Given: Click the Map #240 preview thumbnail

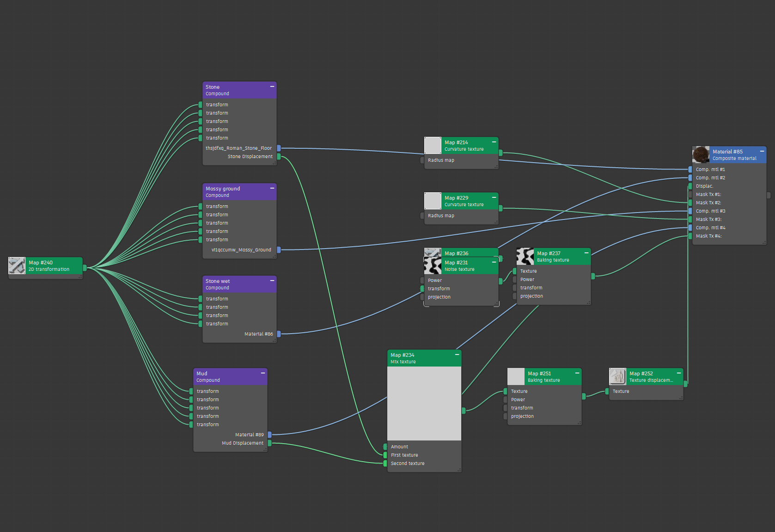Looking at the screenshot, I should [17, 266].
